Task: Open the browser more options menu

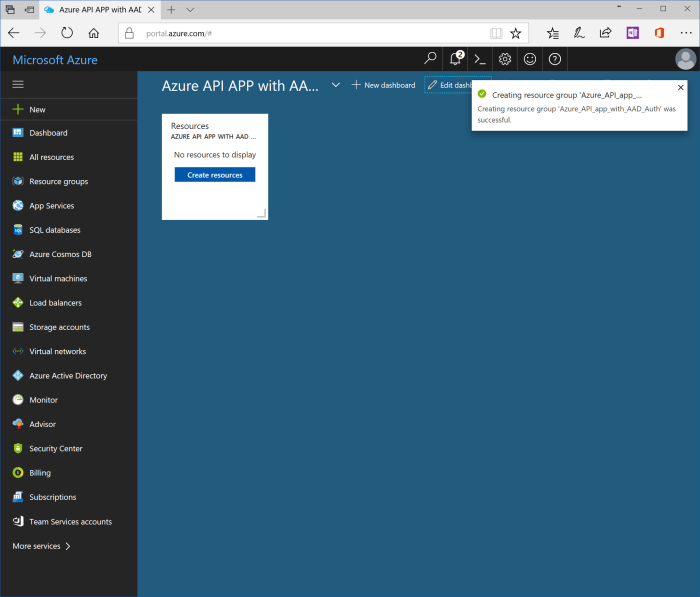Action: tap(686, 33)
